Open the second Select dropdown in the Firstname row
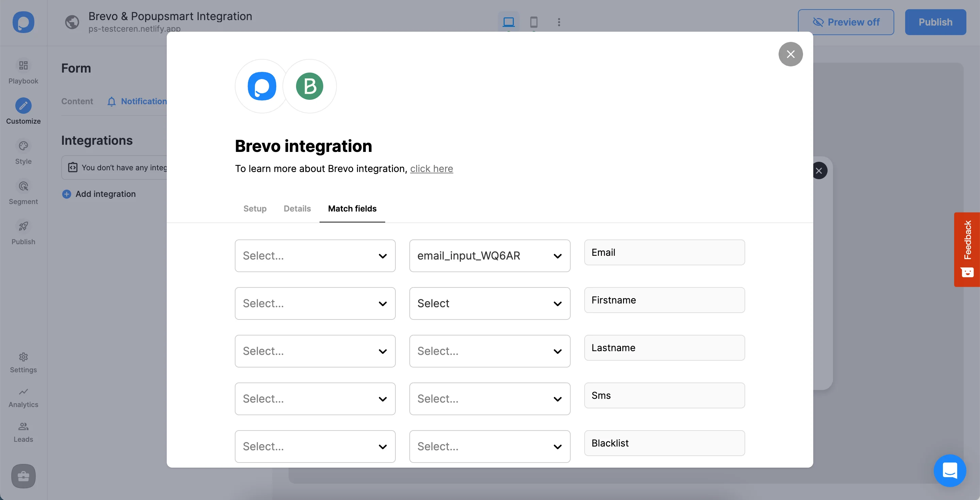This screenshot has width=980, height=500. (490, 303)
